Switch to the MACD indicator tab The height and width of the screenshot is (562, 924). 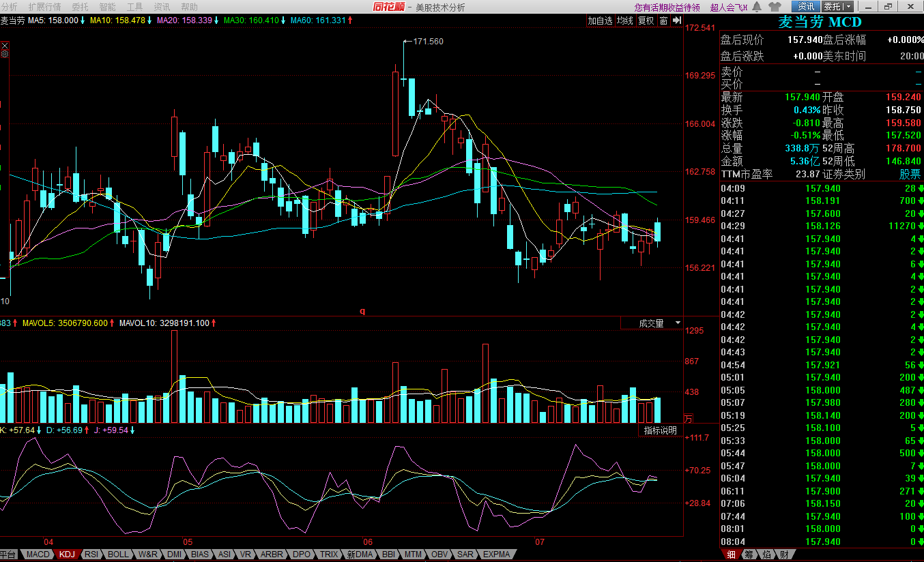pyautogui.click(x=38, y=554)
